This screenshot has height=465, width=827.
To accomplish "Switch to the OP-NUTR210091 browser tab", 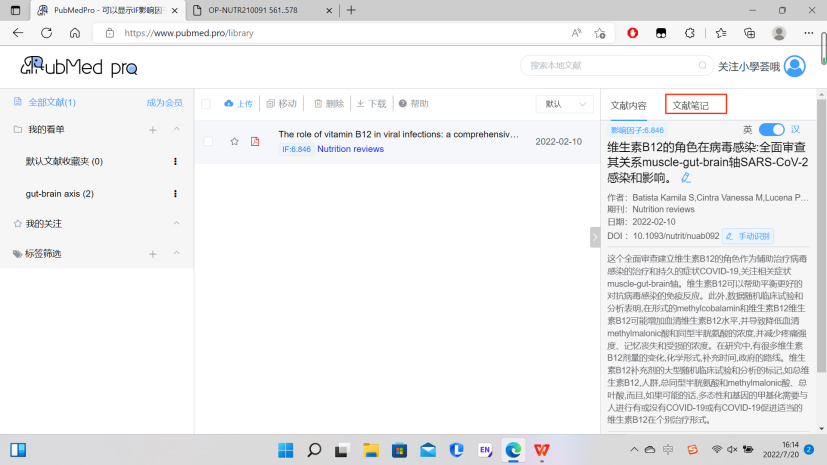I will pyautogui.click(x=264, y=11).
